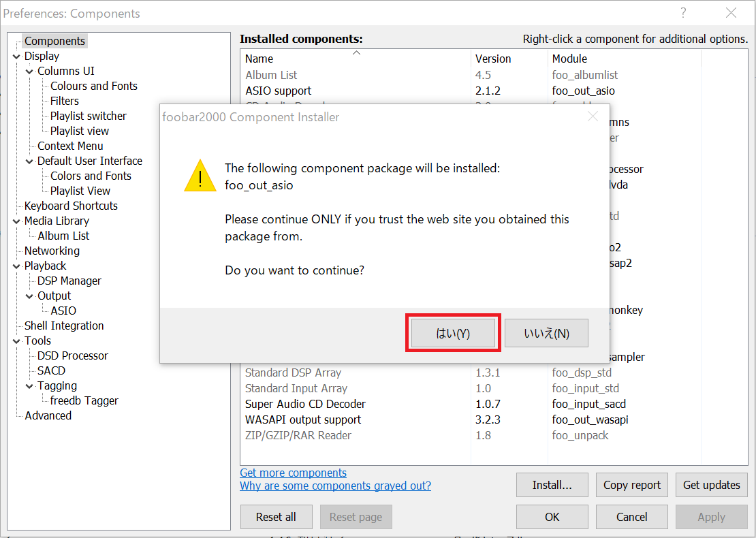The width and height of the screenshot is (756, 538).
Task: Select the Display tree item
Action: click(x=42, y=56)
